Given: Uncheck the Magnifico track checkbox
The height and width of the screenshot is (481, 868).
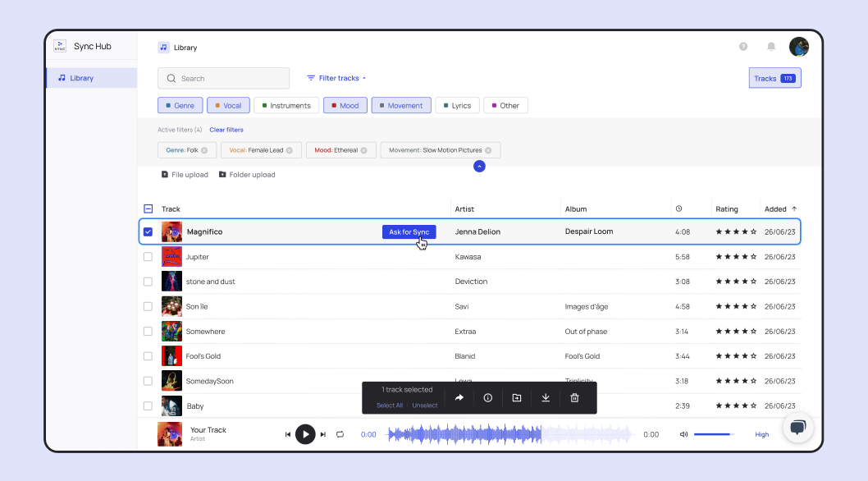Looking at the screenshot, I should point(148,231).
